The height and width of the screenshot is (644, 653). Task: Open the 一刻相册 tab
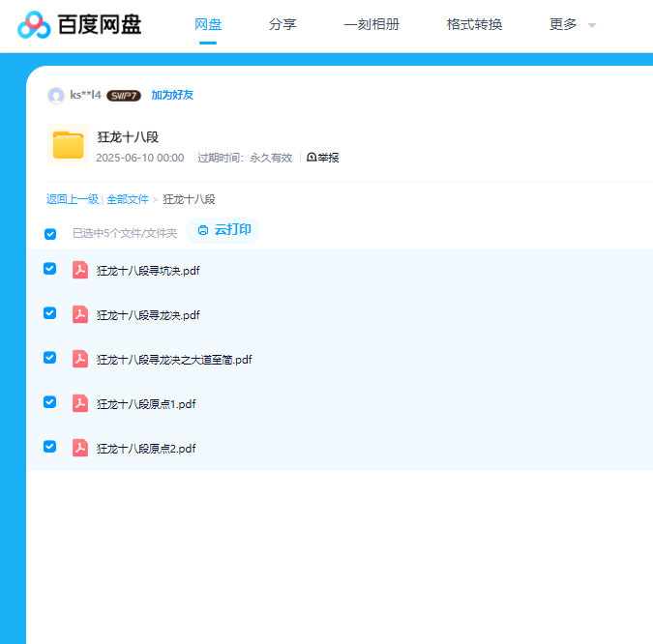click(x=371, y=24)
